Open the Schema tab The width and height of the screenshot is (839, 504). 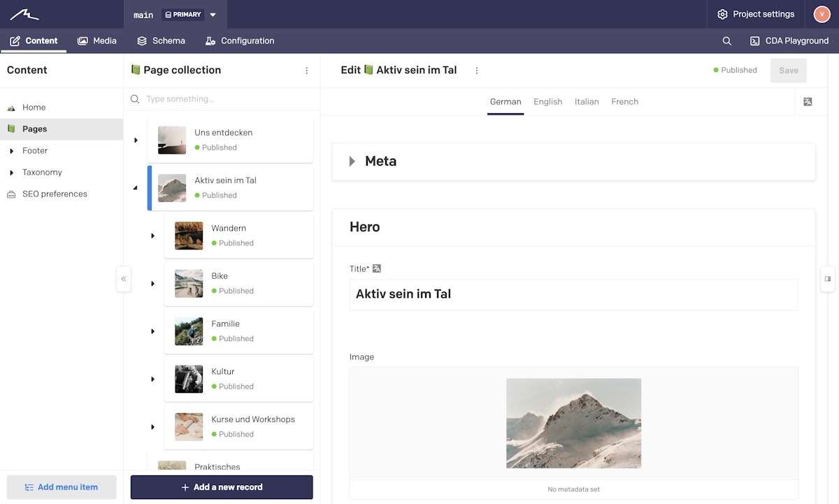162,41
